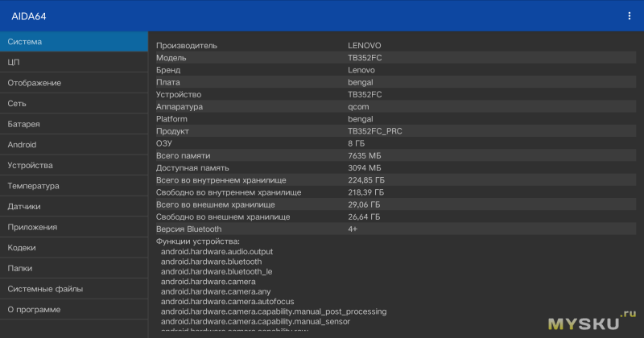644x338 pixels.
Task: Select android.hardware.audio.output entry
Action: pyautogui.click(x=217, y=251)
